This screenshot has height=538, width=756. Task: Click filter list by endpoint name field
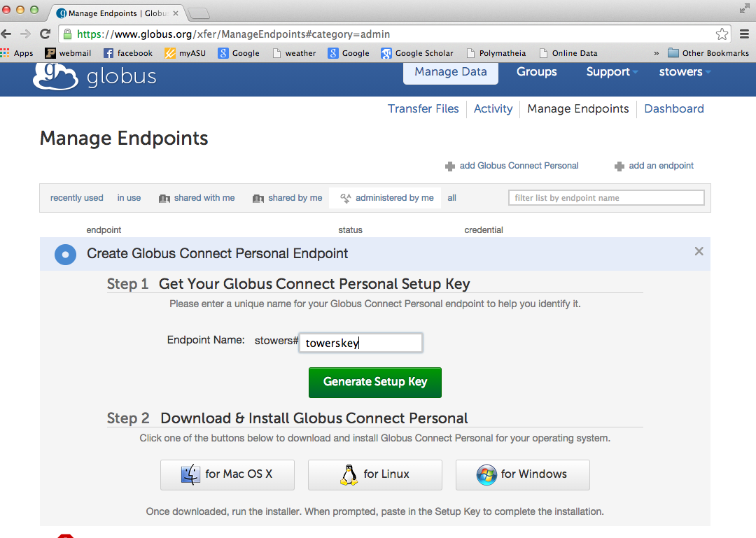pyautogui.click(x=606, y=198)
